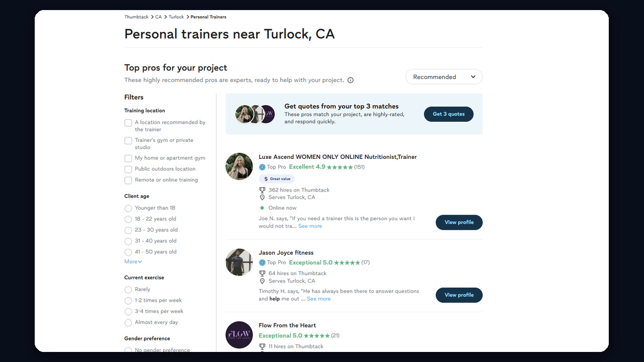644x362 pixels.
Task: Click the dollar icon in the Great value badge
Action: click(x=266, y=179)
